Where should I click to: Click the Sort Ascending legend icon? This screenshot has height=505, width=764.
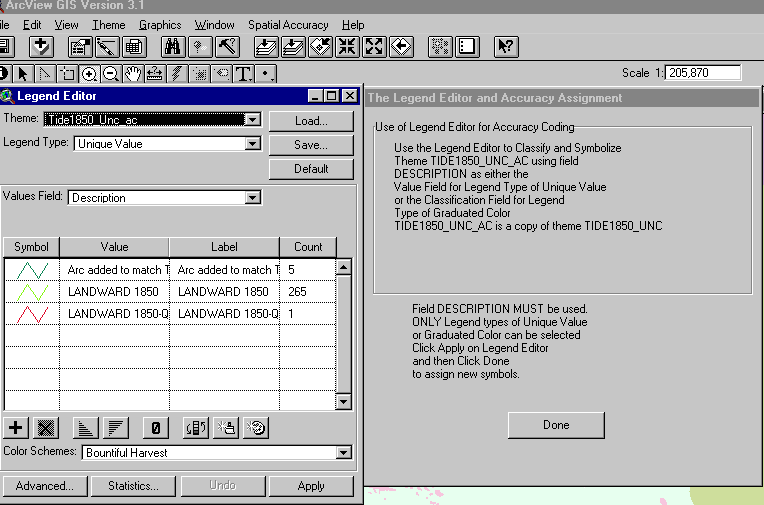coord(86,428)
